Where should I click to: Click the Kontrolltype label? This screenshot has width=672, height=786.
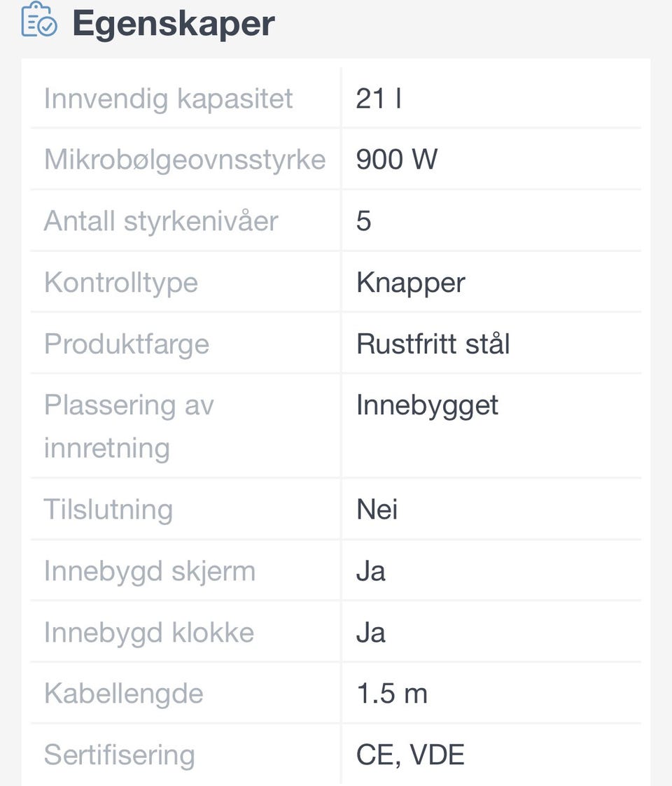point(121,283)
